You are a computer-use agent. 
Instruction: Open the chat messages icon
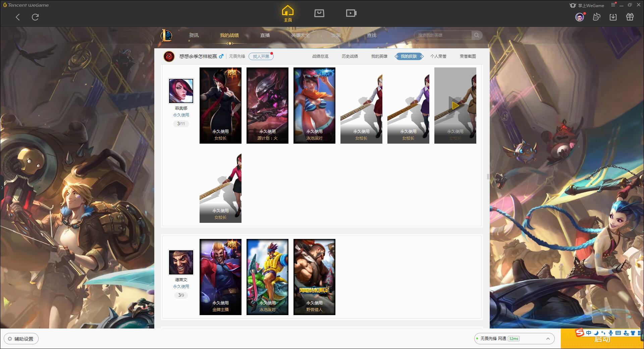(x=596, y=17)
